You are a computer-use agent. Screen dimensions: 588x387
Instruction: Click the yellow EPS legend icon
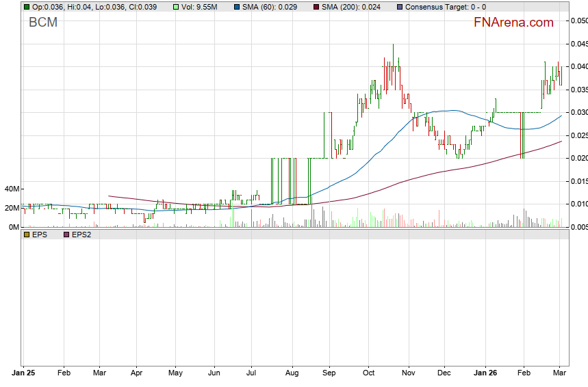click(x=27, y=235)
